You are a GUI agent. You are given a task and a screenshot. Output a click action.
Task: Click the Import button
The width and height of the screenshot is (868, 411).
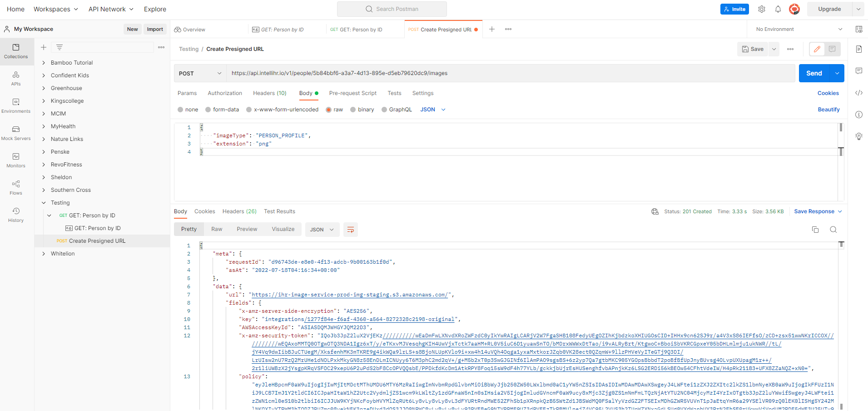pos(155,29)
